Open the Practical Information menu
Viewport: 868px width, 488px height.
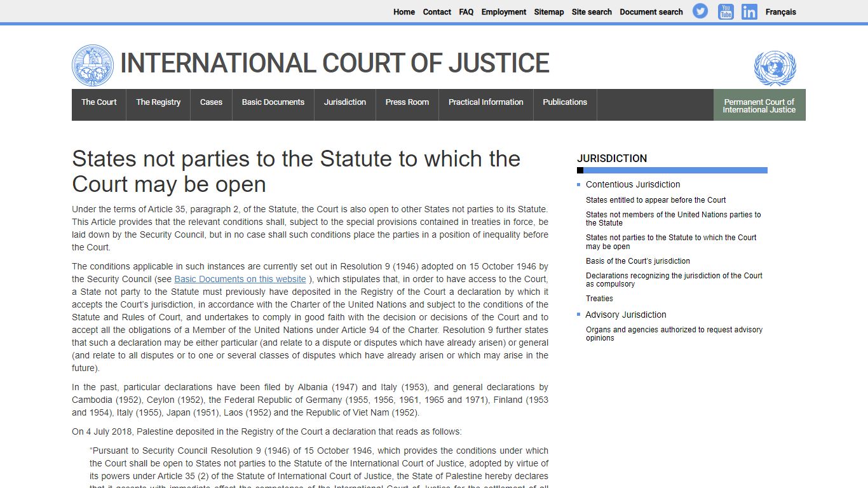pyautogui.click(x=486, y=105)
